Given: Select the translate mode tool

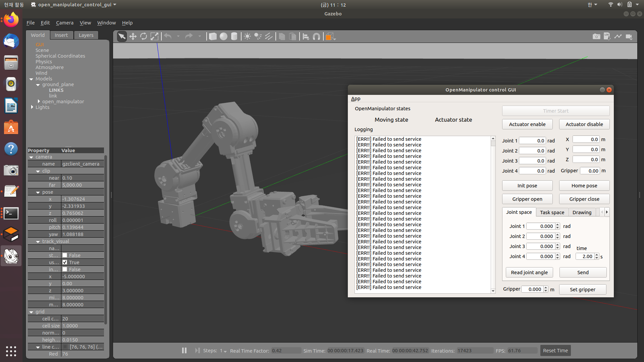Looking at the screenshot, I should click(133, 37).
